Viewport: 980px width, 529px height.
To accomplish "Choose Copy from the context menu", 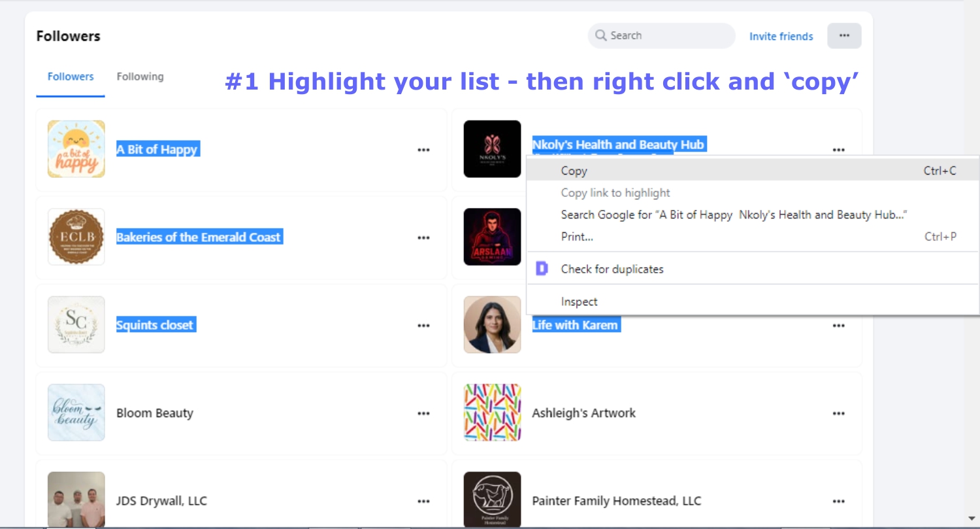I will pos(574,171).
